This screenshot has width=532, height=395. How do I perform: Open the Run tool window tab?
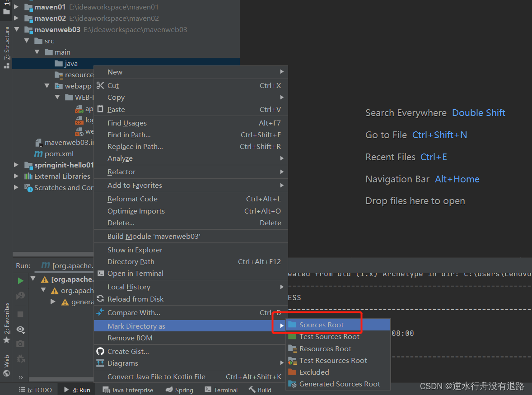[x=77, y=390]
